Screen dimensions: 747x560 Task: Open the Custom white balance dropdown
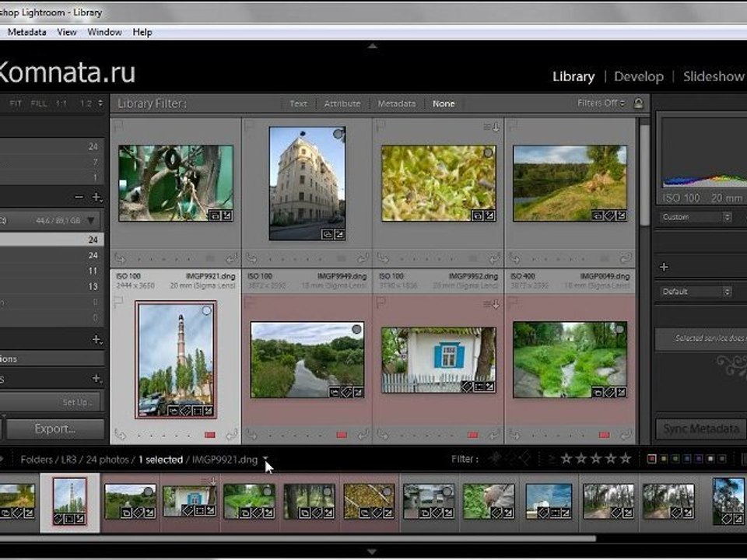[x=696, y=217]
